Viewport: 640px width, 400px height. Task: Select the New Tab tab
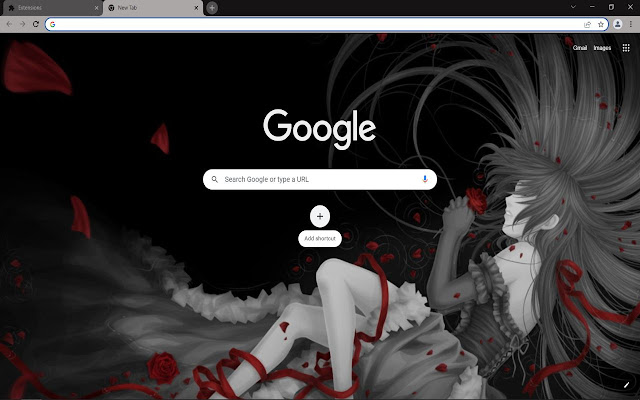click(153, 8)
